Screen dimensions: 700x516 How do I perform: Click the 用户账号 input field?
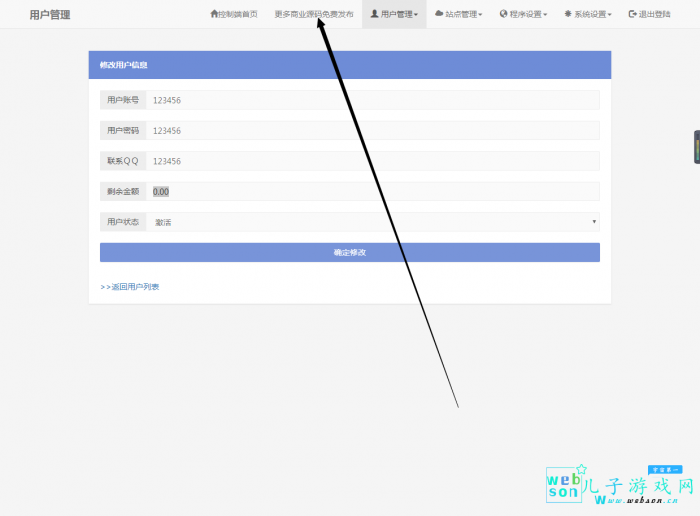point(372,100)
